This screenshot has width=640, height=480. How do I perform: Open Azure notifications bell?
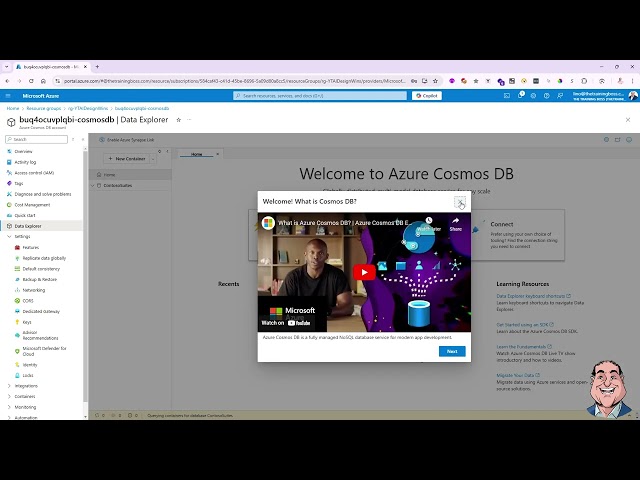520,95
